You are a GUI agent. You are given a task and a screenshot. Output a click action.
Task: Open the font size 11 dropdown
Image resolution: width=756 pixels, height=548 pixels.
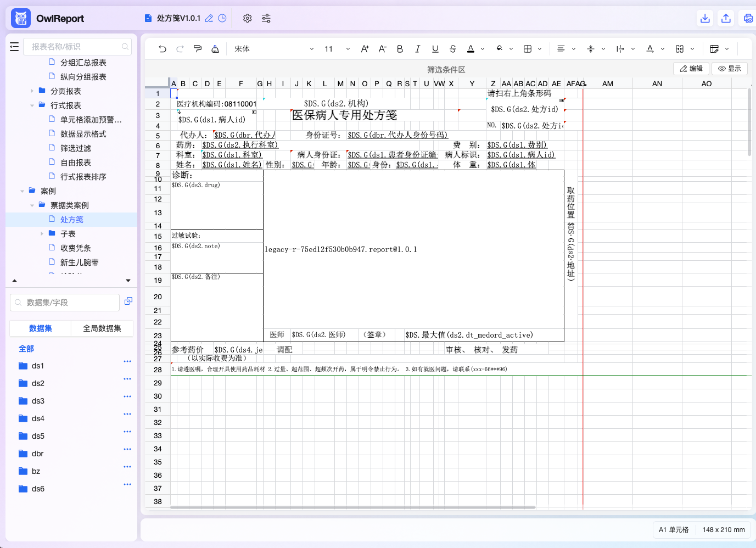click(337, 49)
